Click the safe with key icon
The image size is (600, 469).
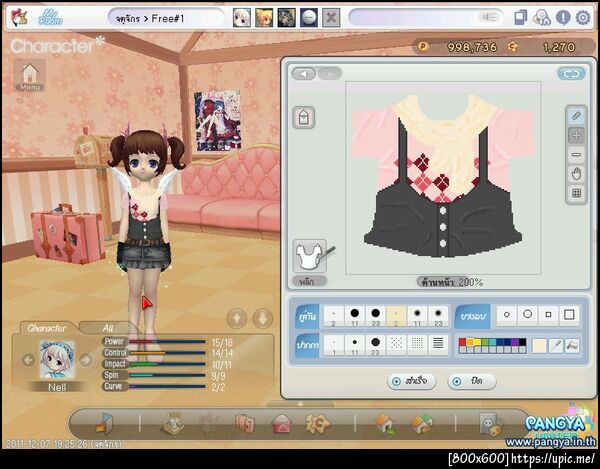[x=491, y=424]
